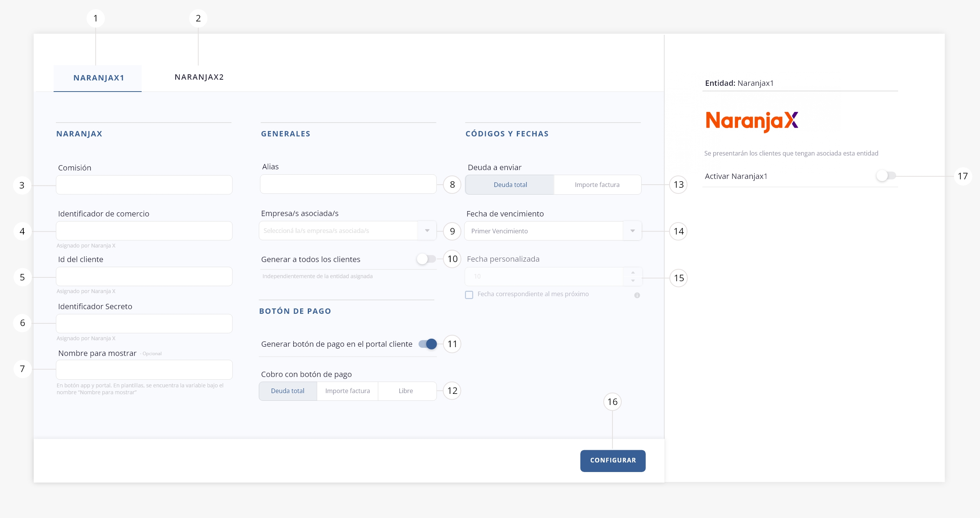Decrease Fecha personalizada with down arrow

tap(633, 281)
